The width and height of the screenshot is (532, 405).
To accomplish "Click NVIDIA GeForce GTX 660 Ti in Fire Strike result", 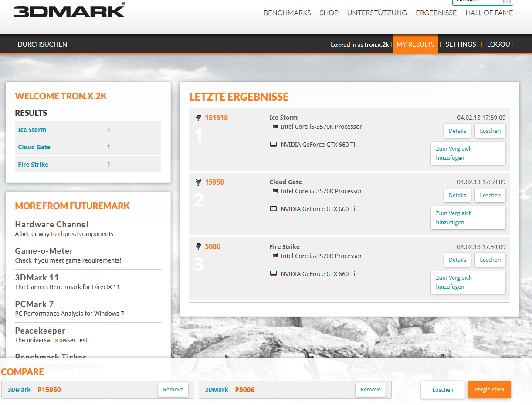I will tap(318, 274).
